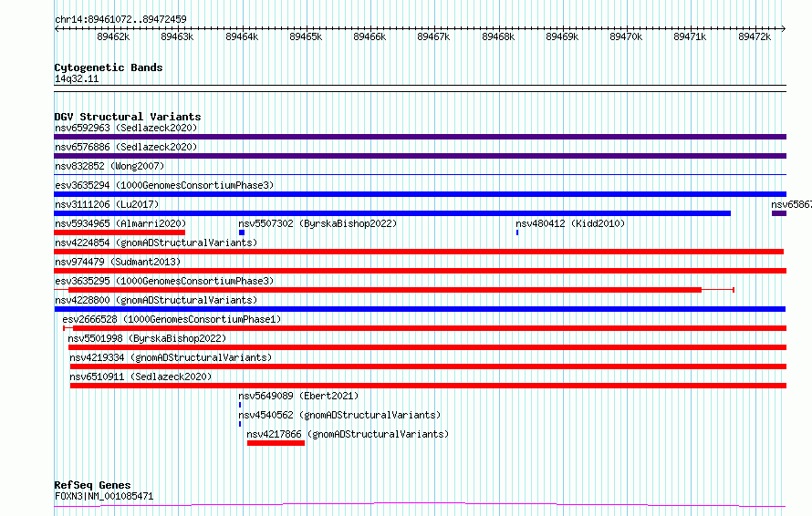Click the nsv6592963 (Sedlazeck2020) variant label
The image size is (812, 516).
(126, 128)
